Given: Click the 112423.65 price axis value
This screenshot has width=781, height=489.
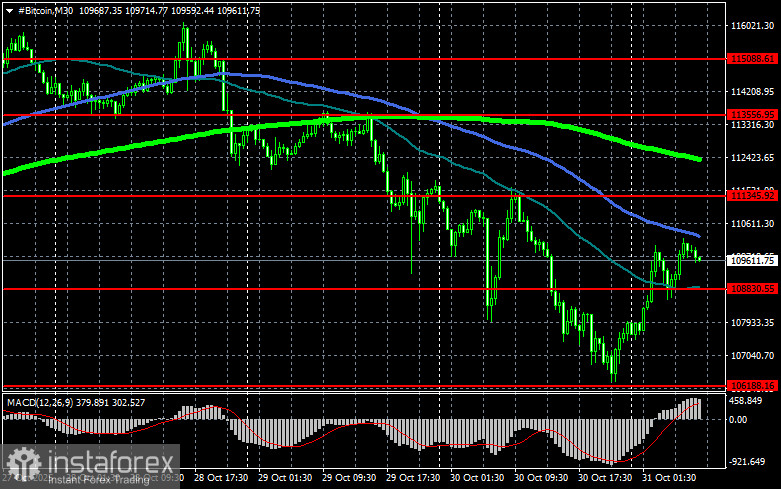Looking at the screenshot, I should 753,157.
